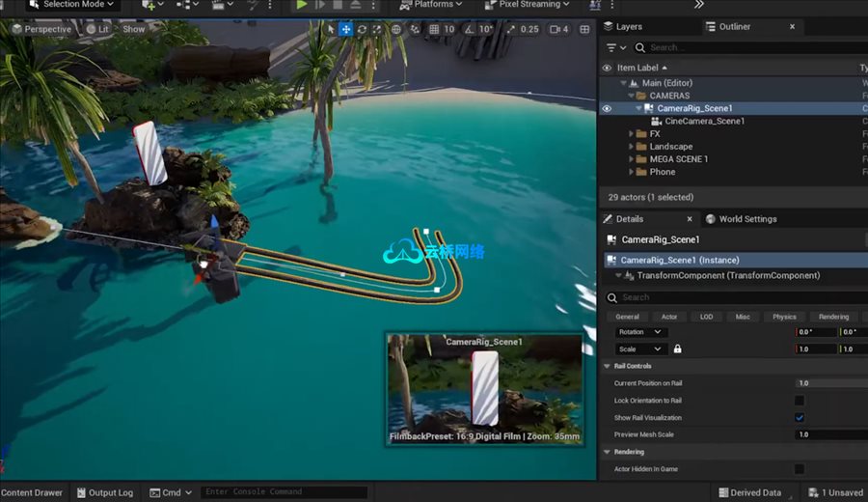Uncheck Show Rail Visualization
The height and width of the screenshot is (502, 868).
(799, 418)
